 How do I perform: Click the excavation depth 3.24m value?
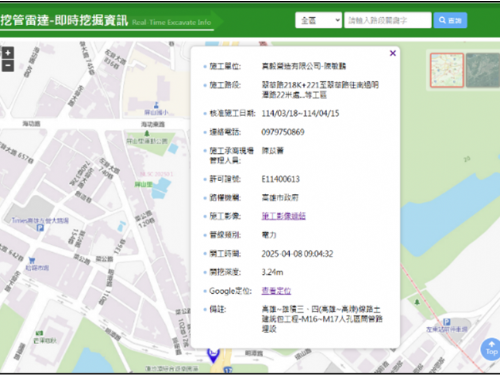pyautogui.click(x=272, y=272)
